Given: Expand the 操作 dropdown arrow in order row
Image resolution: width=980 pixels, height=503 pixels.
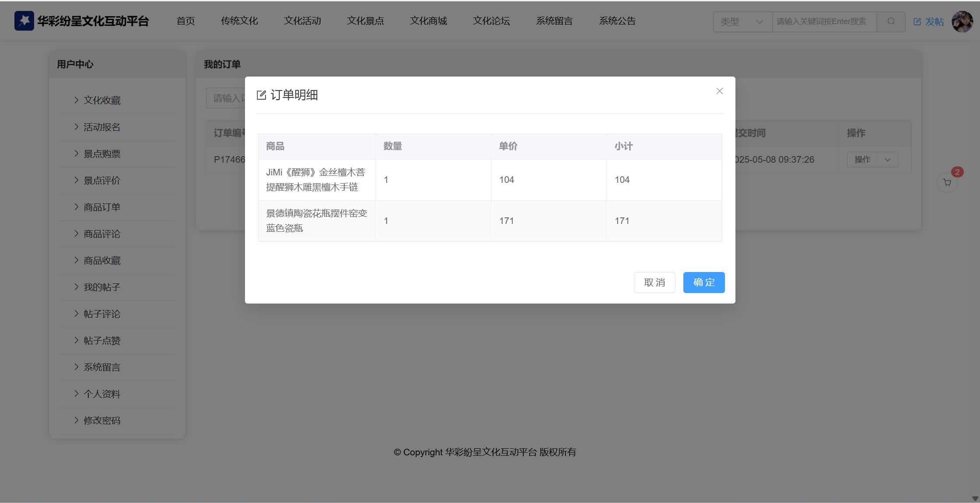Looking at the screenshot, I should tap(887, 160).
